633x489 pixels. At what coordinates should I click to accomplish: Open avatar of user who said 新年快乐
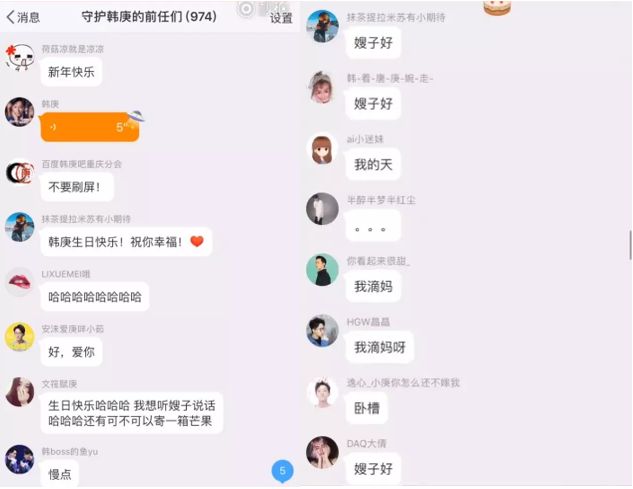(20, 57)
